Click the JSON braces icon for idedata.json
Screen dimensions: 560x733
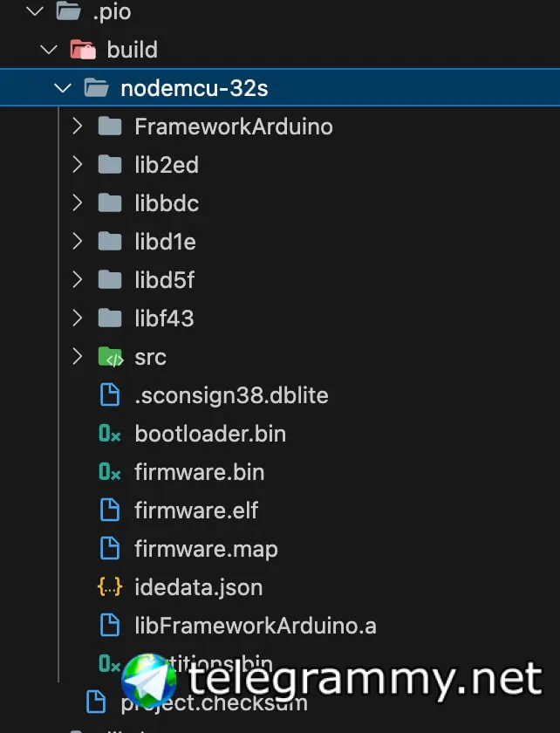point(110,587)
